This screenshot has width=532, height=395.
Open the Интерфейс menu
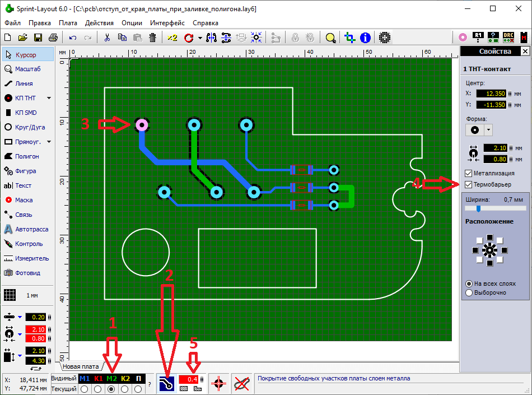point(167,23)
